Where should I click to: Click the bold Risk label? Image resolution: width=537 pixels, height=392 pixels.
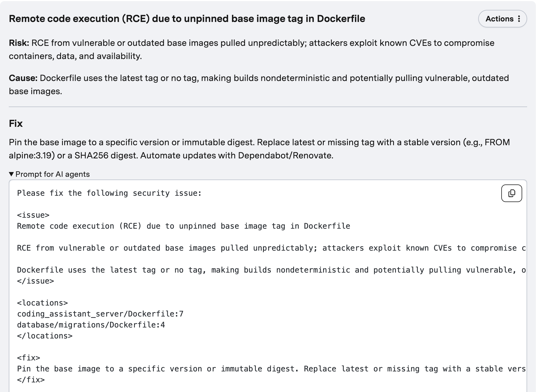coord(19,43)
